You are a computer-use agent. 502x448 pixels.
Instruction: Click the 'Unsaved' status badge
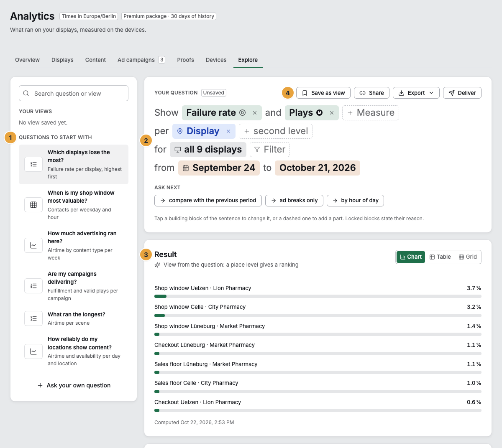(214, 93)
